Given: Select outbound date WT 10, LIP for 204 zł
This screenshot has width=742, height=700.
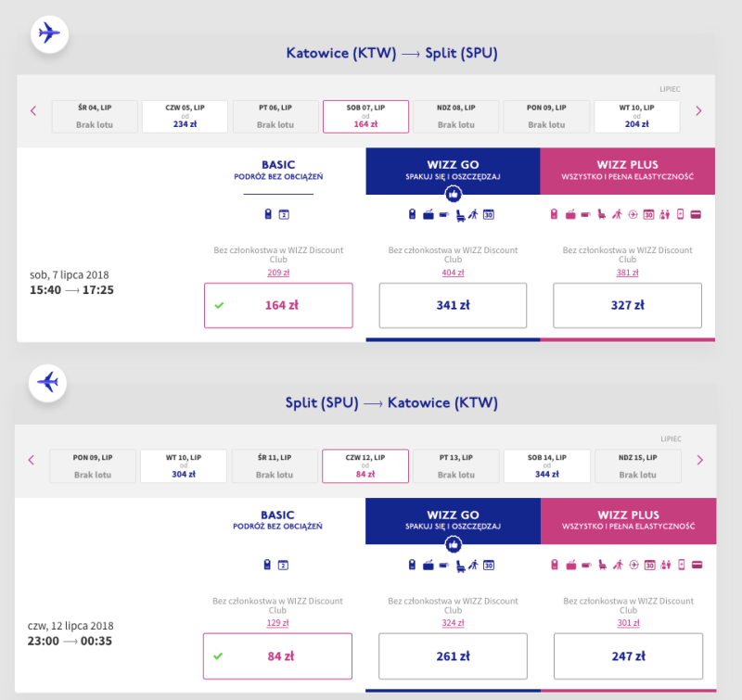Looking at the screenshot, I should click(636, 117).
